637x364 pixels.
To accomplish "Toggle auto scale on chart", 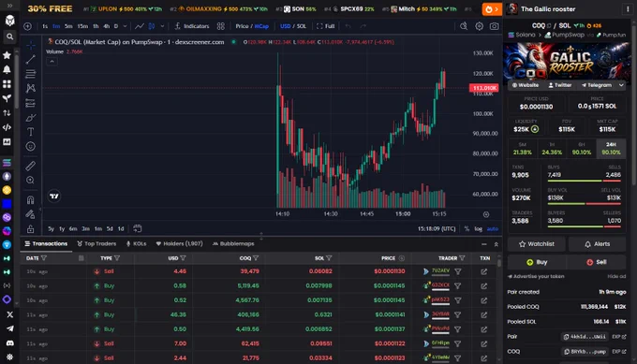I will [493, 229].
